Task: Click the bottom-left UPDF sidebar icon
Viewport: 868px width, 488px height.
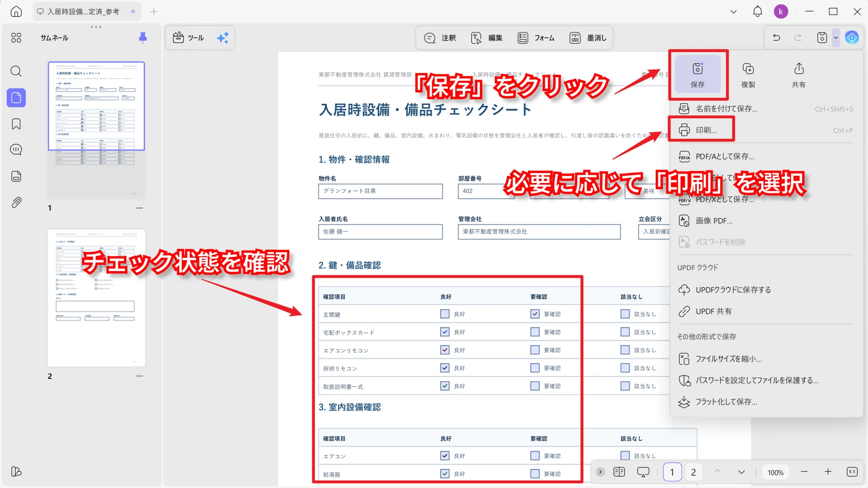Action: [16, 471]
